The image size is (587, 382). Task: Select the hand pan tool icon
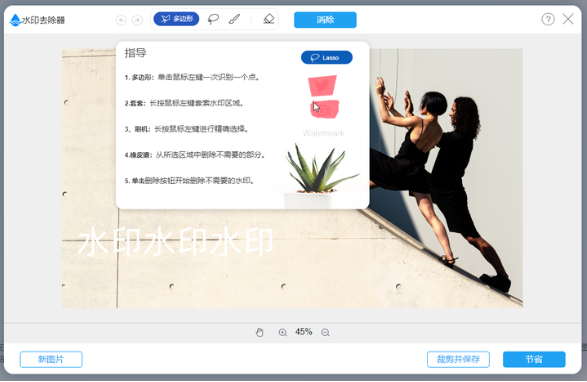[x=259, y=332]
